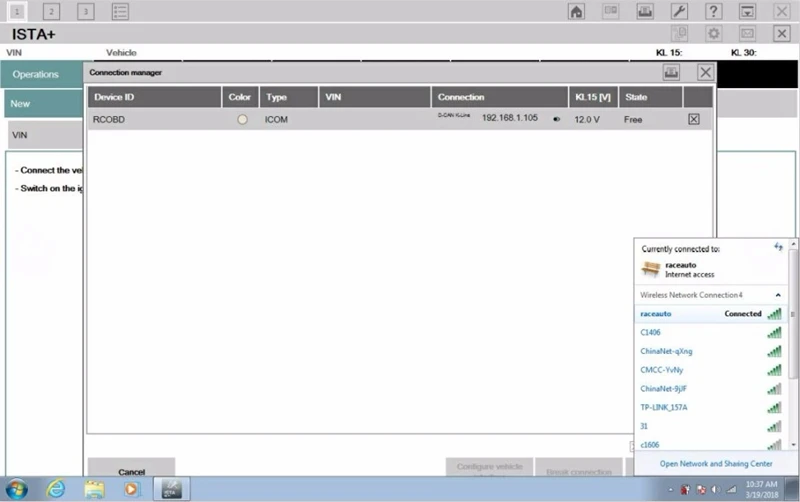
Task: Print the Connection manager list
Action: tap(671, 72)
